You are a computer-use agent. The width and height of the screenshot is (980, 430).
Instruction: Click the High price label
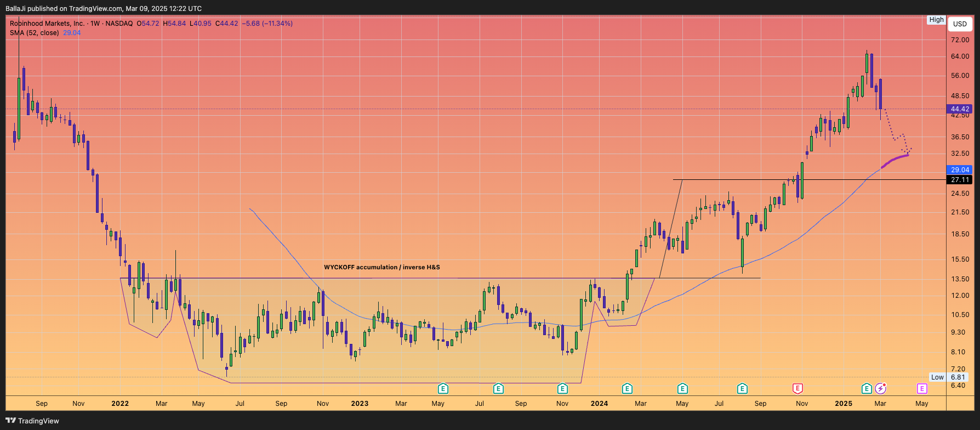tap(936, 20)
